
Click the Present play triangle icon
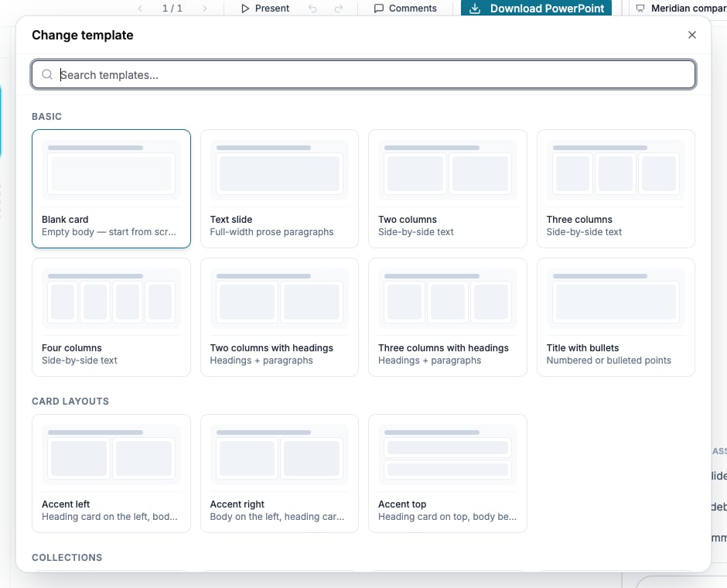click(x=245, y=9)
